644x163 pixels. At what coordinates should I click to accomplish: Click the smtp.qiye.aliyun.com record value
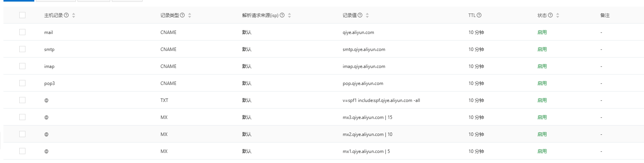coord(364,49)
